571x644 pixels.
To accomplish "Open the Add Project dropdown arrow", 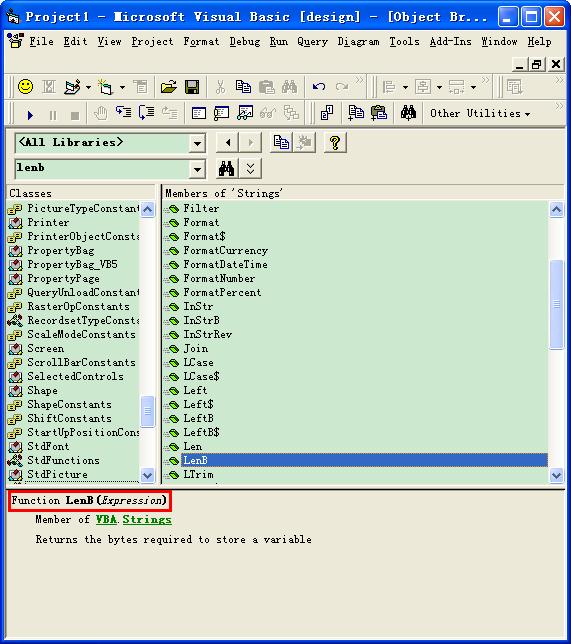I will 88,87.
